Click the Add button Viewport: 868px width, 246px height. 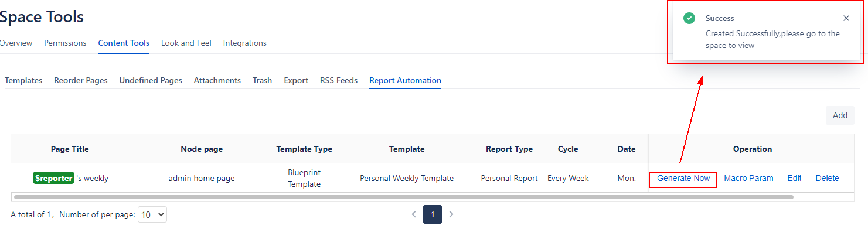(839, 115)
